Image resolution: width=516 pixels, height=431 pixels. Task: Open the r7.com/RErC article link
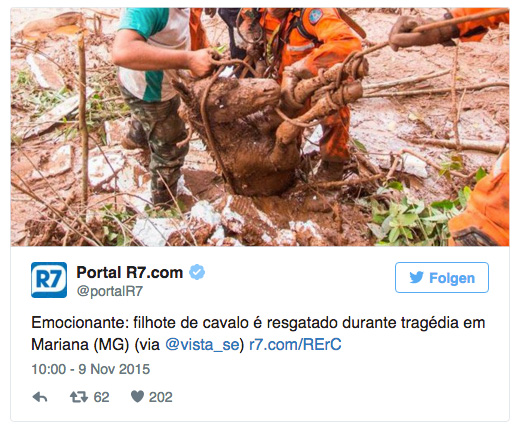295,344
